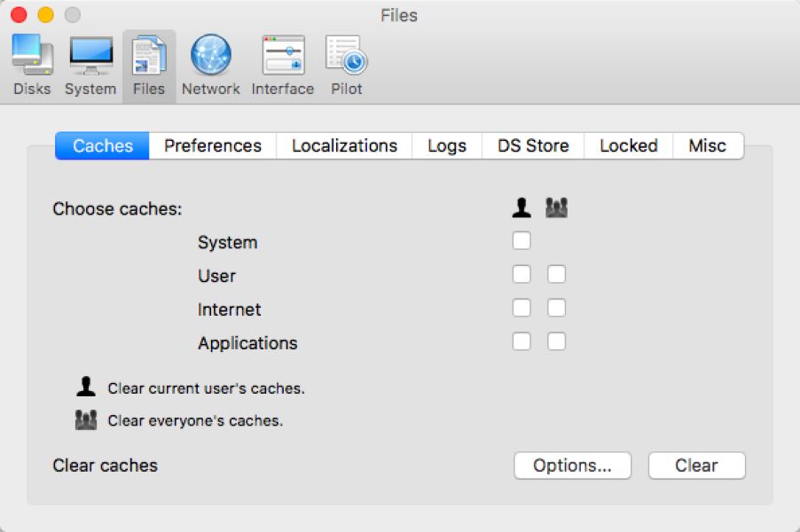Open the Interface settings section
Screen dimensions: 800x532
tap(283, 65)
